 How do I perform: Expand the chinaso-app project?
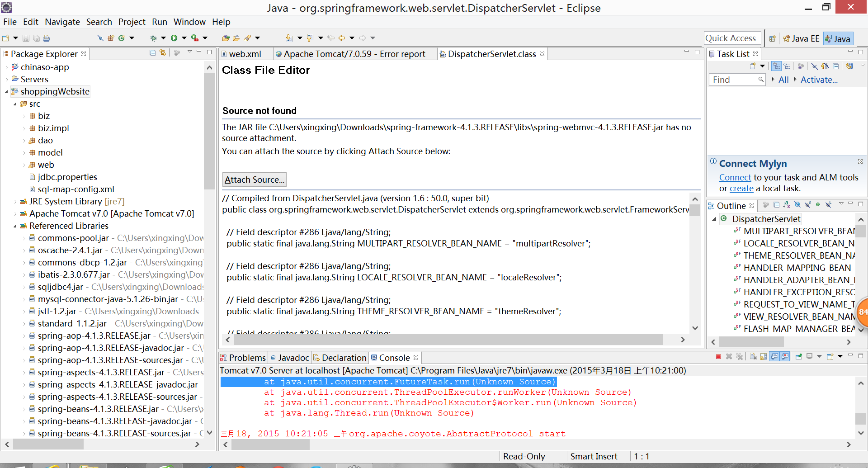[6, 67]
